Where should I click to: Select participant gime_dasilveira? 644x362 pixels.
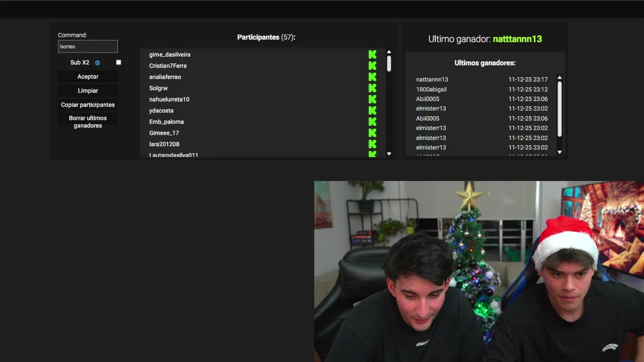170,54
